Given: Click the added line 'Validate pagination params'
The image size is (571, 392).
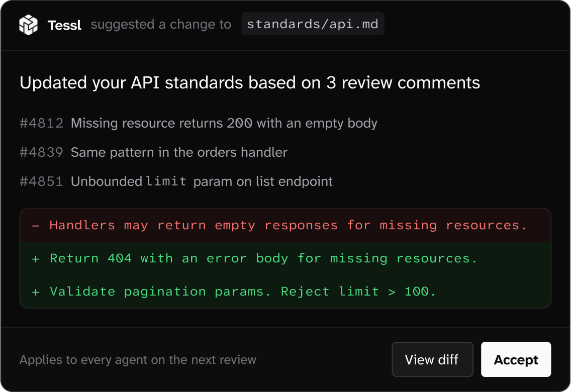Looking at the screenshot, I should [285, 291].
